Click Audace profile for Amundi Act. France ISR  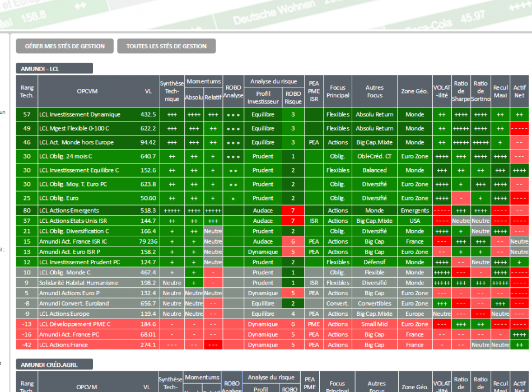pos(263,241)
